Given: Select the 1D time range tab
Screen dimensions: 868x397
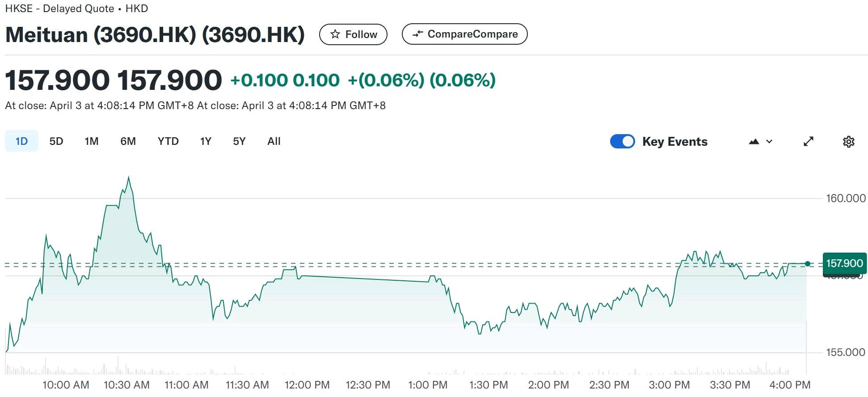Looking at the screenshot, I should 21,141.
